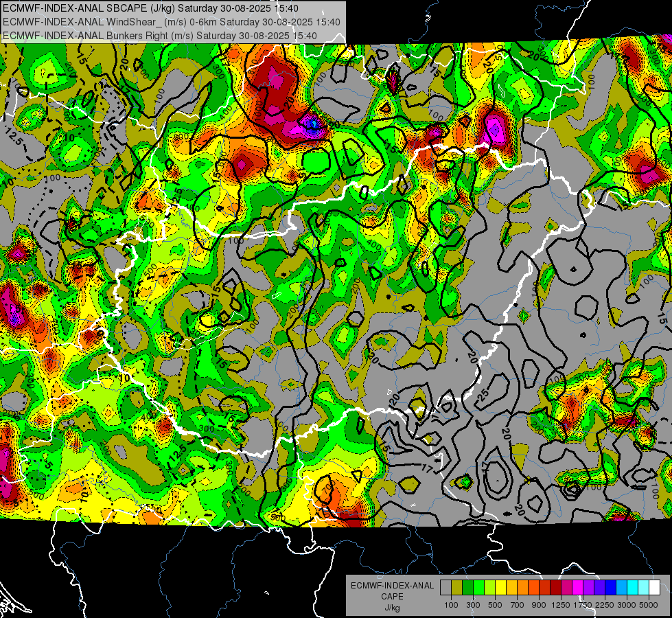This screenshot has width=672, height=618.
Task: Choose the pure blue legend swatch
Action: 611,588
